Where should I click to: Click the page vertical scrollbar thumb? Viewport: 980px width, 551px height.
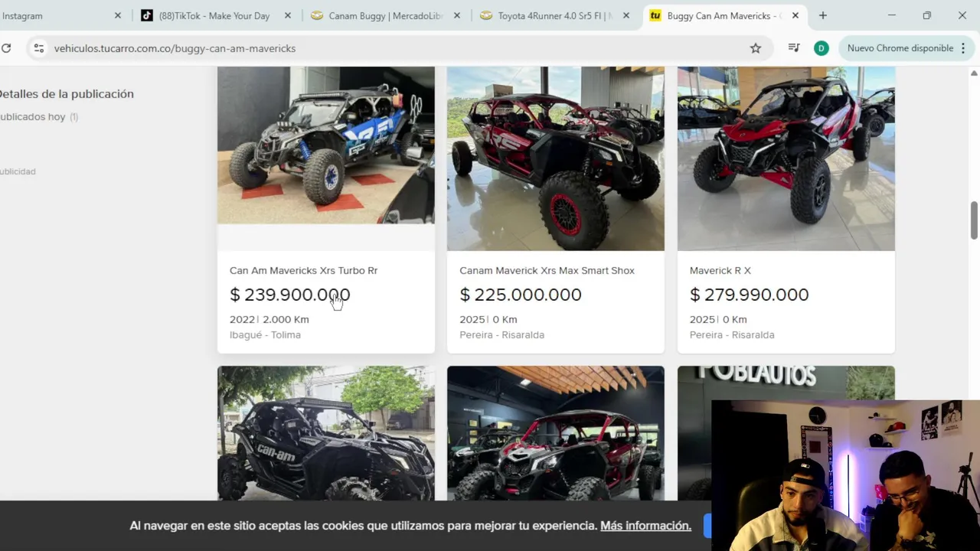(974, 220)
